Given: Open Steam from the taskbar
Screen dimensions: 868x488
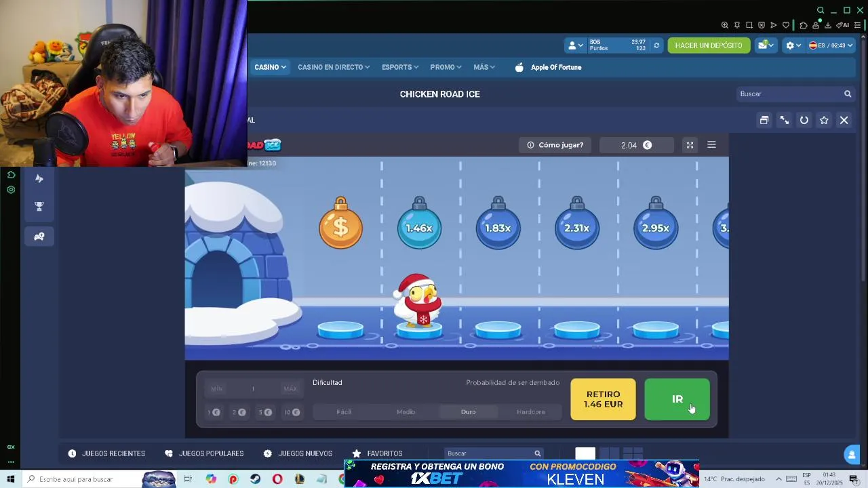Looking at the screenshot, I should pyautogui.click(x=255, y=479).
